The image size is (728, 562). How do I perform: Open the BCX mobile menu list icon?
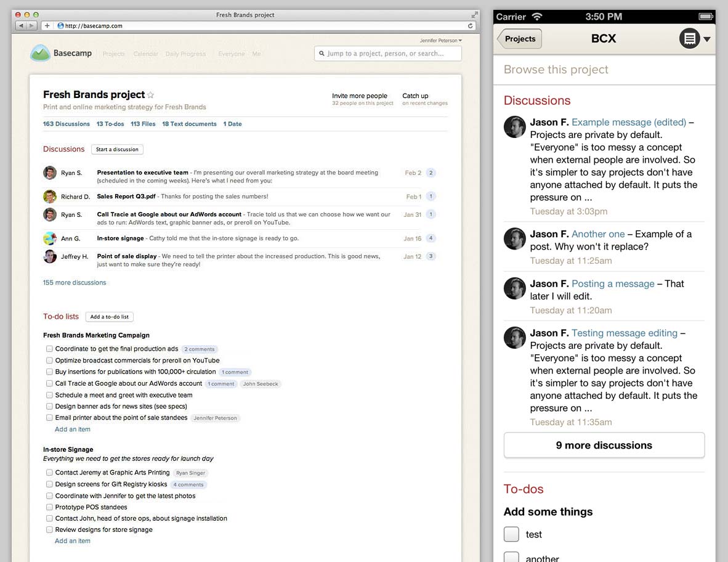[689, 39]
